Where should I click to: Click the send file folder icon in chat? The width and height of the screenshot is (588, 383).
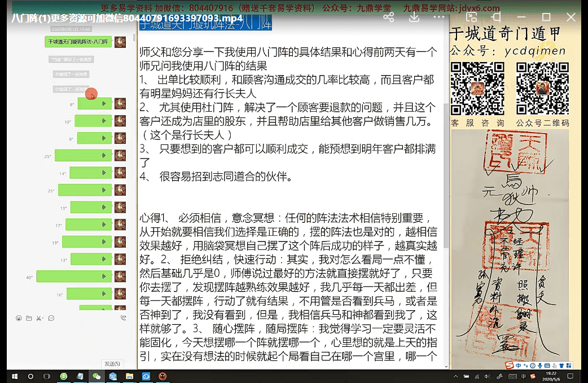point(29,318)
